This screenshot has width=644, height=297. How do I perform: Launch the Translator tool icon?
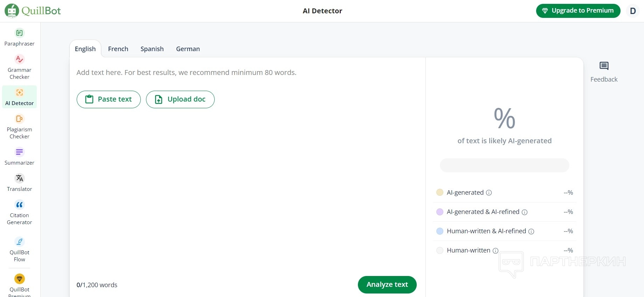[20, 178]
